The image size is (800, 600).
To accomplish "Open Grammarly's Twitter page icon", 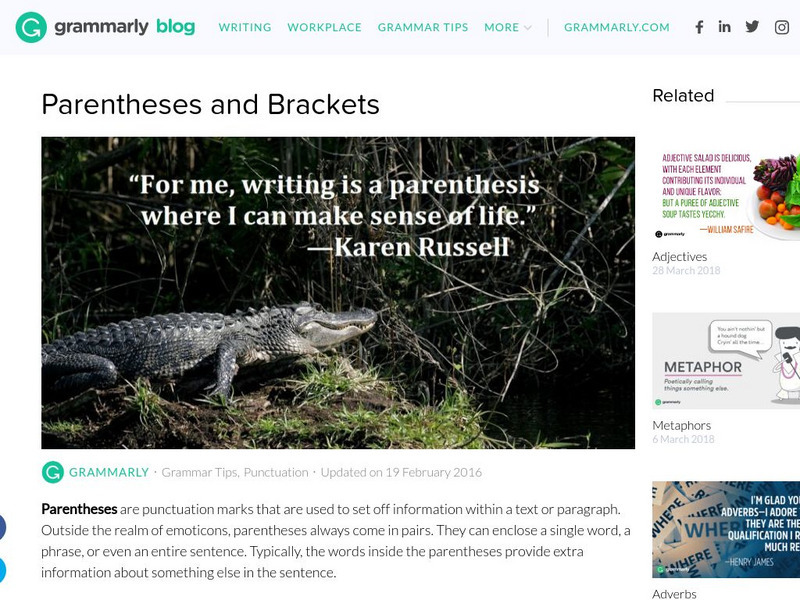I will (752, 27).
